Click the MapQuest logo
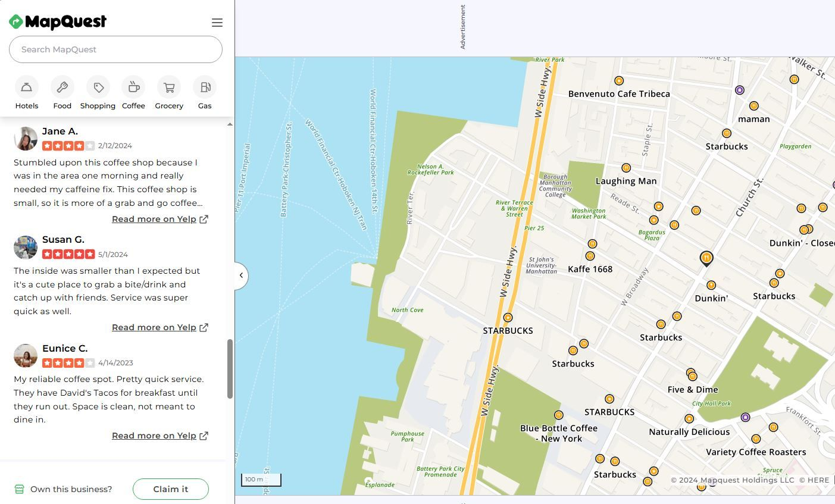Viewport: 835px width, 504px height. tap(57, 22)
